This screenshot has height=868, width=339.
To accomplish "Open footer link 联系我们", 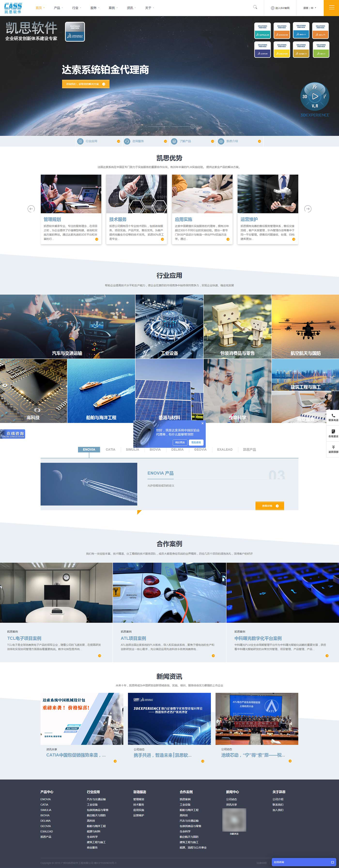I will click(x=278, y=804).
